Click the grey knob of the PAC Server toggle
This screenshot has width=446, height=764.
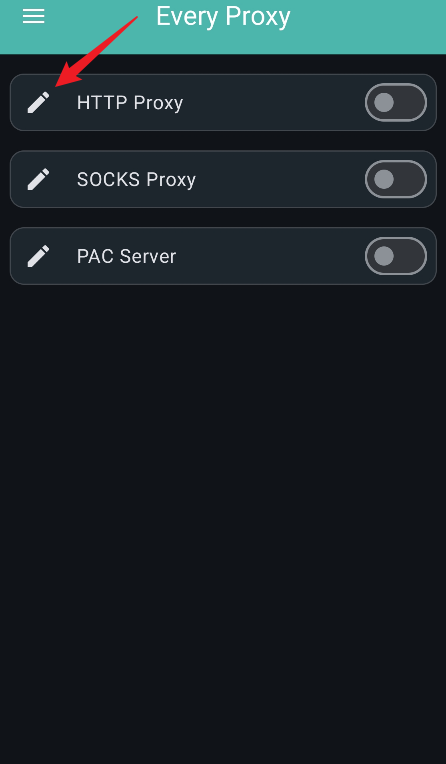[x=384, y=256]
